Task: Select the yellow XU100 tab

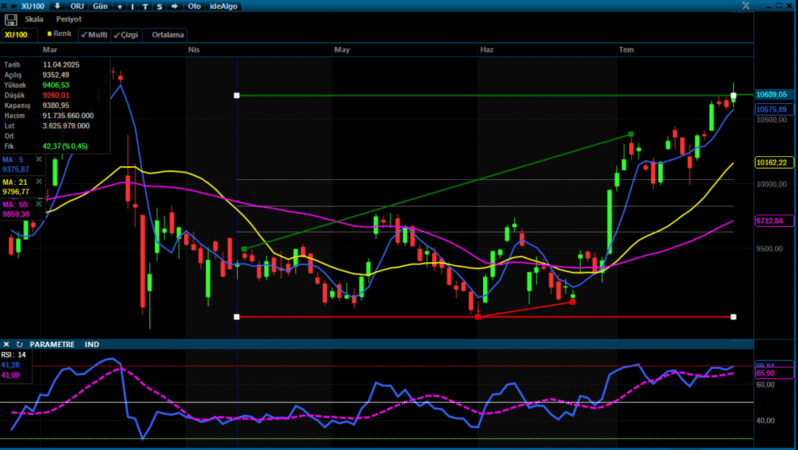Action: pyautogui.click(x=19, y=35)
